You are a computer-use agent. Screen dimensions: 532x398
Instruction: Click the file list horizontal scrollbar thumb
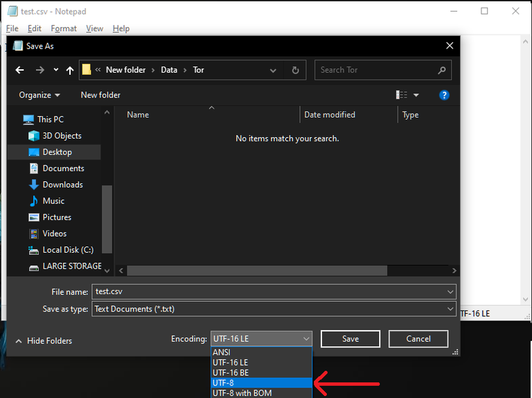[x=257, y=271]
